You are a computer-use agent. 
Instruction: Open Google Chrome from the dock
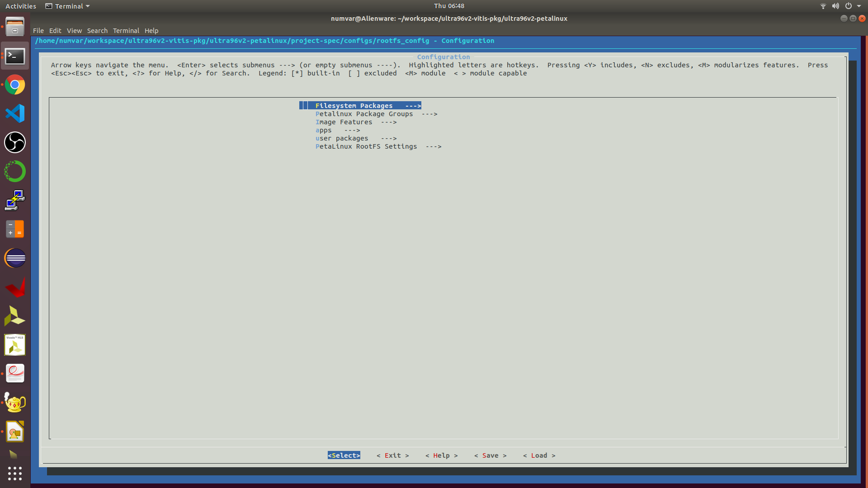[15, 85]
